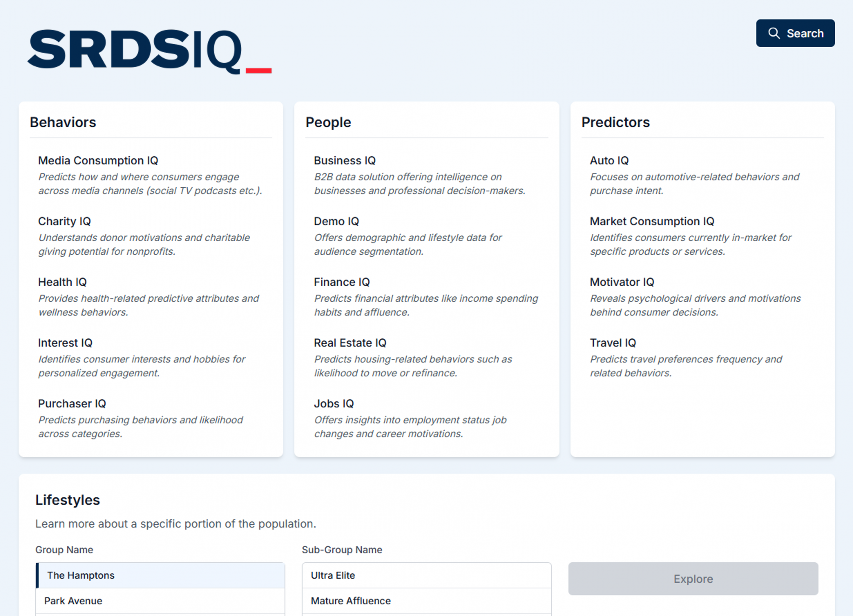Open Market Consumption IQ
The width and height of the screenshot is (853, 616).
(652, 221)
